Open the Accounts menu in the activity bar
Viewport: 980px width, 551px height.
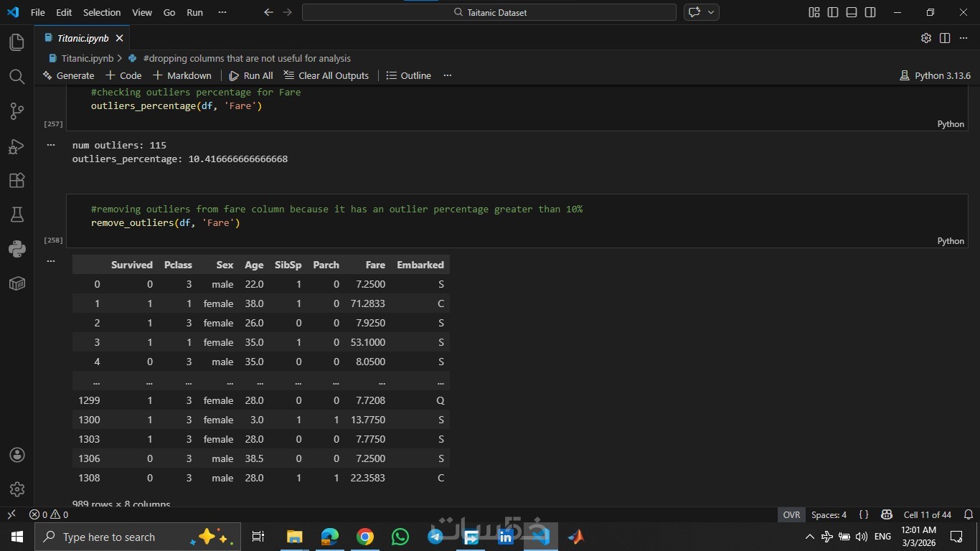coord(17,455)
